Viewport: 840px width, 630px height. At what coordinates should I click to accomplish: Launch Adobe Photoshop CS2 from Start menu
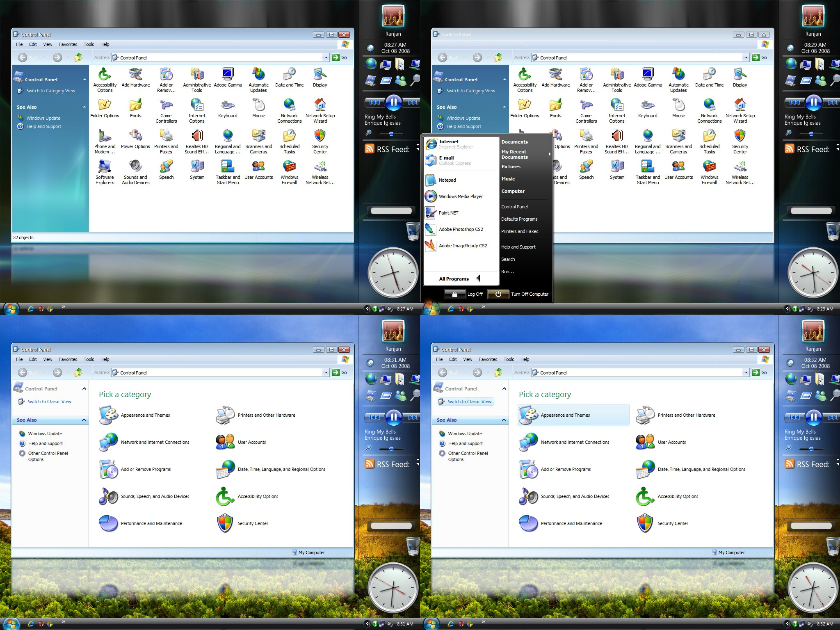point(461,229)
